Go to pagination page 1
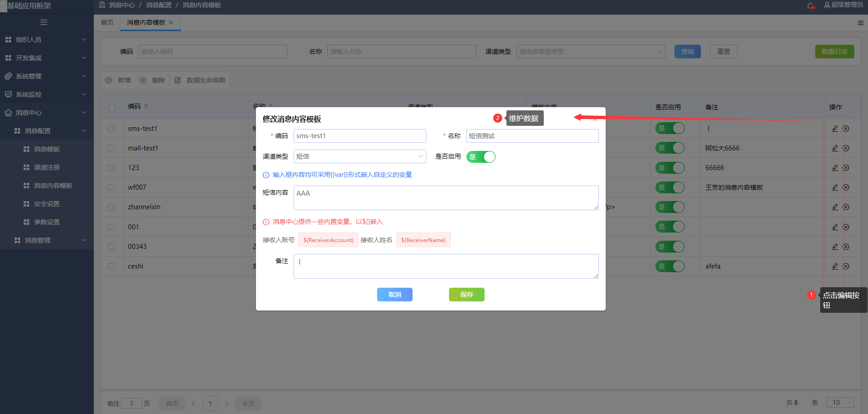The width and height of the screenshot is (868, 414). [x=210, y=403]
